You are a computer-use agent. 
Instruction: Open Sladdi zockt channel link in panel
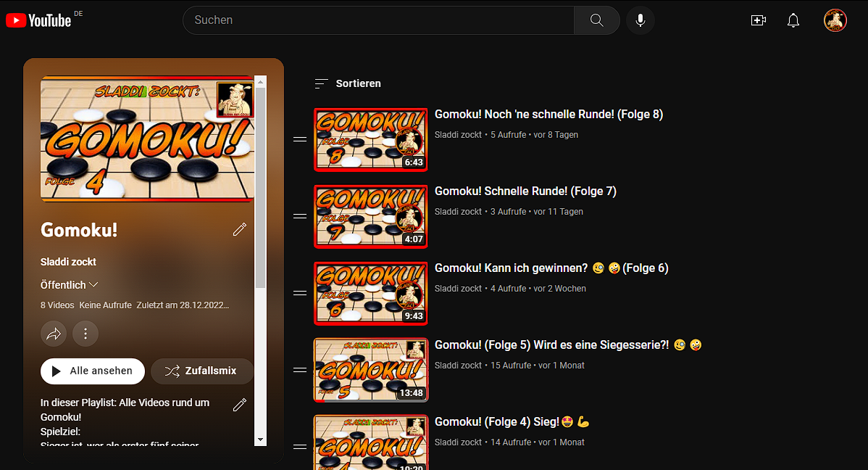(68, 262)
